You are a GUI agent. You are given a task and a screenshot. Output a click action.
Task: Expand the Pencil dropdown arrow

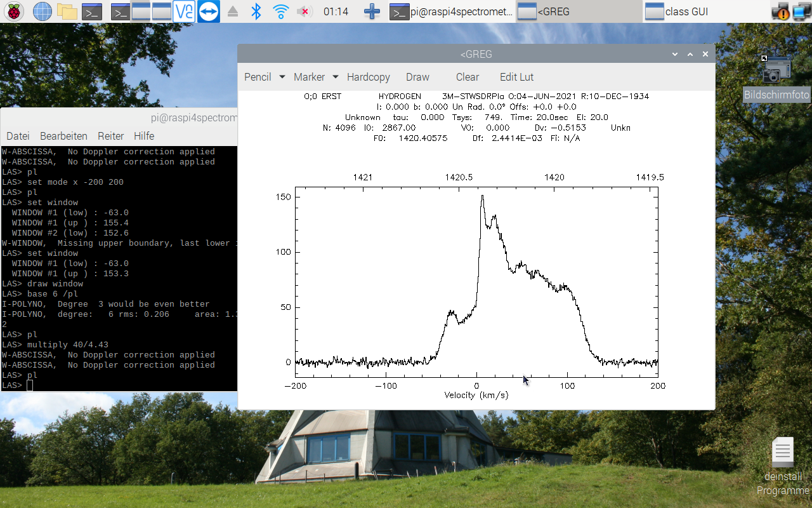click(282, 77)
